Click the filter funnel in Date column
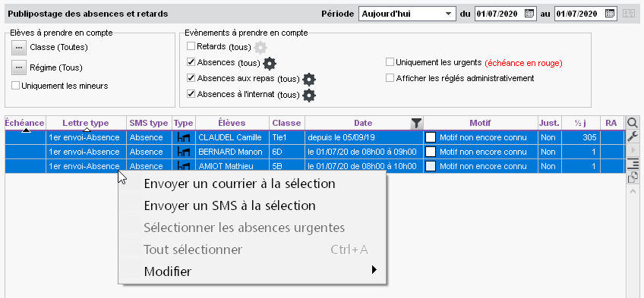644x298 pixels. click(416, 123)
